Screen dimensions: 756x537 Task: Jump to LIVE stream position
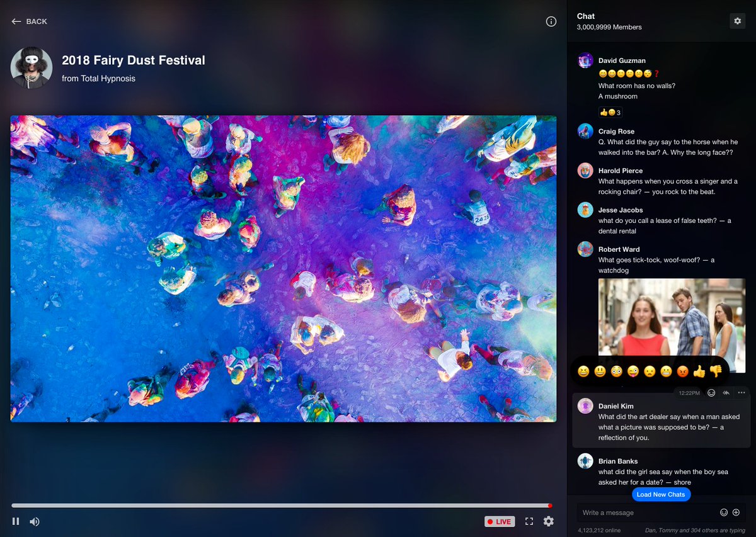tap(500, 521)
